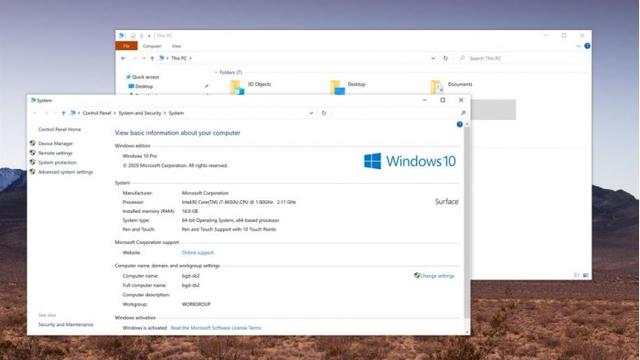This screenshot has width=640, height=360.
Task: Click the Windows 10 Pro edition text
Action: (x=140, y=156)
